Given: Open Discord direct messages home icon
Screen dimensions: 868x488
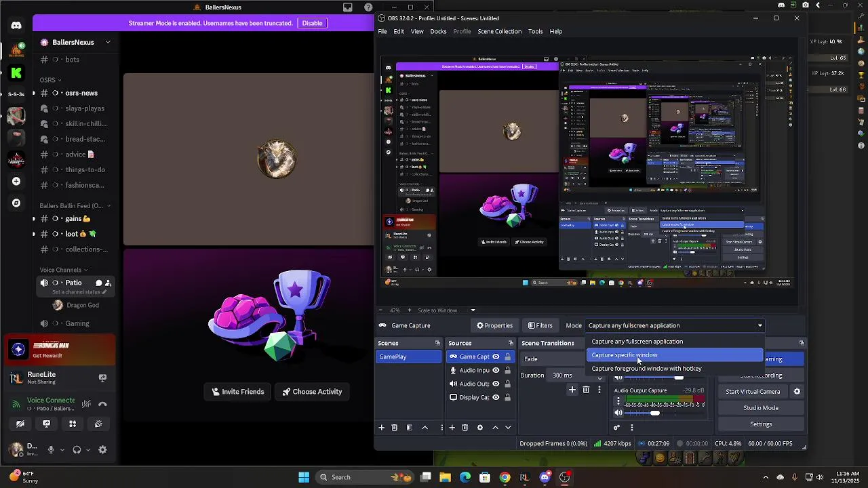Looking at the screenshot, I should [16, 26].
